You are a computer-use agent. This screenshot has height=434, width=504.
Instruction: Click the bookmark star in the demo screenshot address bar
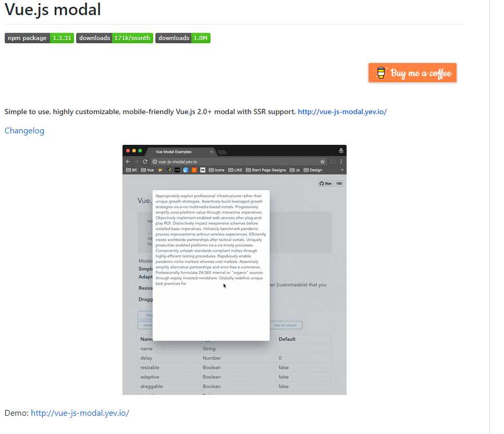(323, 162)
